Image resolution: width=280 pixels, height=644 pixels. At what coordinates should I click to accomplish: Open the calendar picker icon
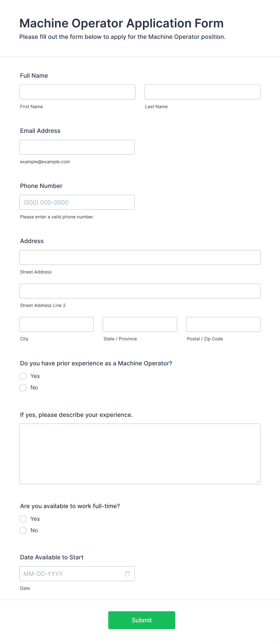[128, 574]
